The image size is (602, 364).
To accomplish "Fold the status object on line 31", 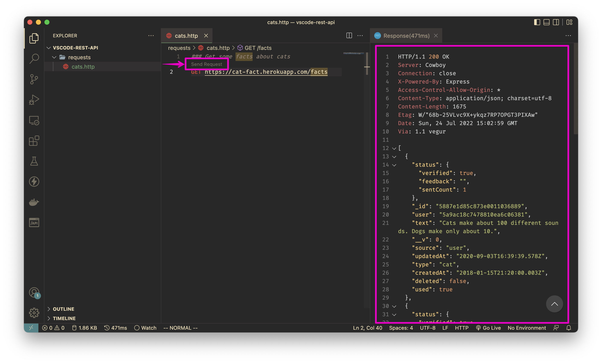I will tap(394, 314).
